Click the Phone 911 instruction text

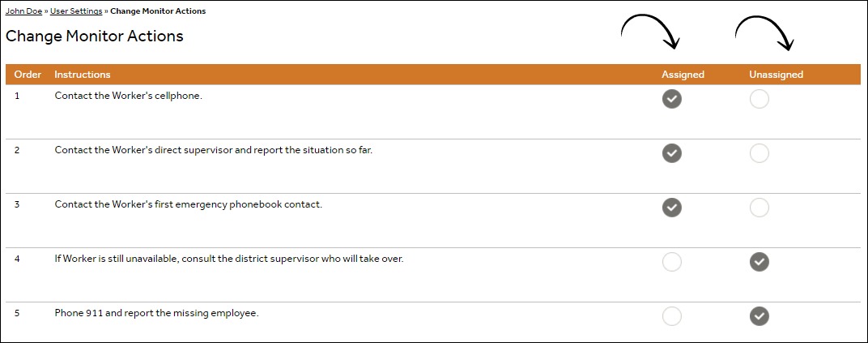tap(156, 313)
